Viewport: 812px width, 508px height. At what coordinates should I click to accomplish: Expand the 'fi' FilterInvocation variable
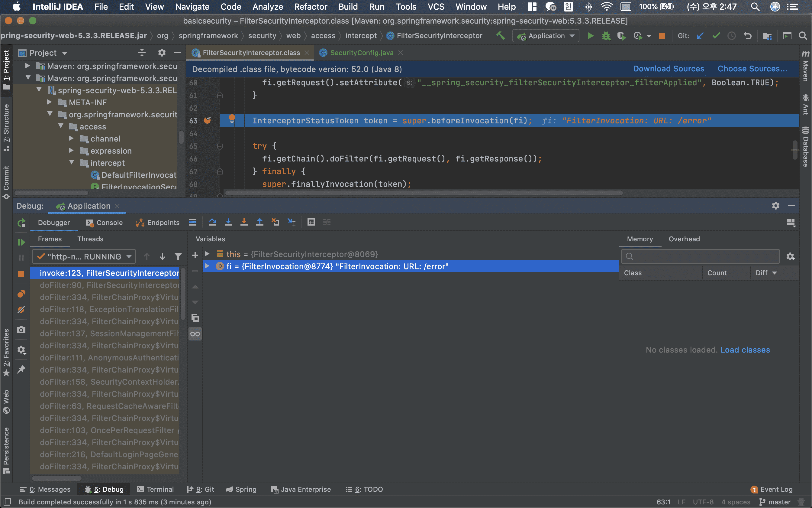207,266
